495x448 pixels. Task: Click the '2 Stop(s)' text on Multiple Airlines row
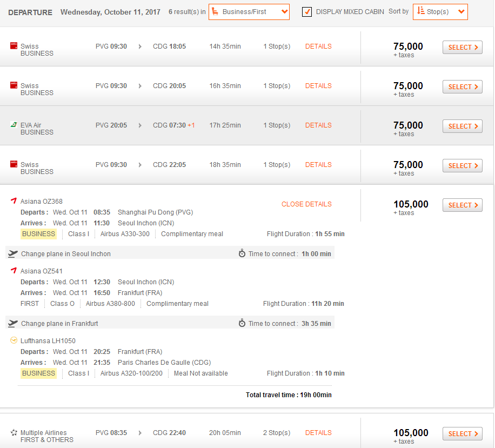277,433
